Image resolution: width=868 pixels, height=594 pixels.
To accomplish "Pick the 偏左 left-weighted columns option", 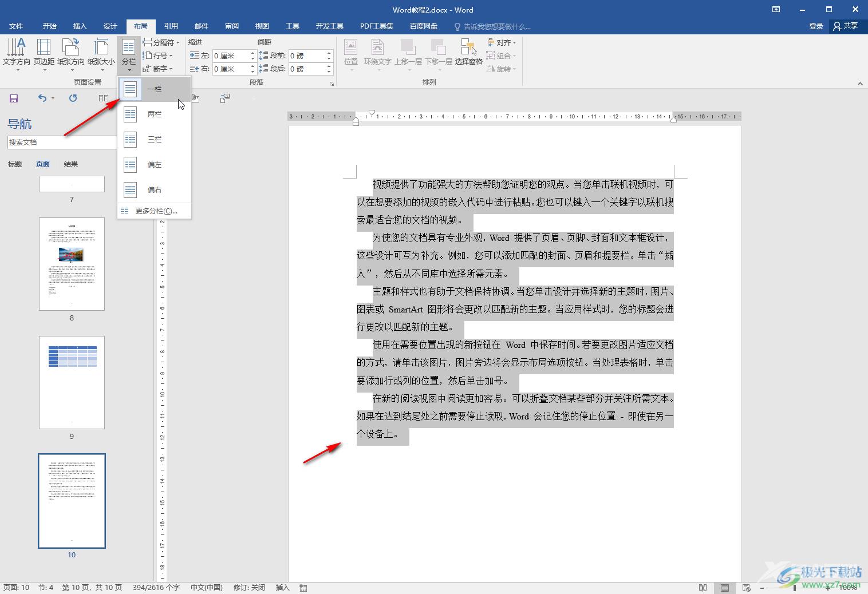I will [155, 165].
